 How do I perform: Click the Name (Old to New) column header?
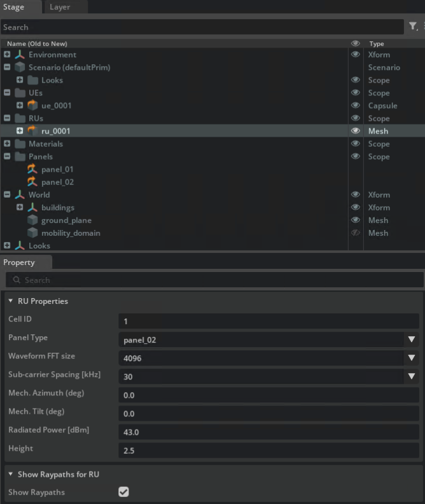coord(38,44)
